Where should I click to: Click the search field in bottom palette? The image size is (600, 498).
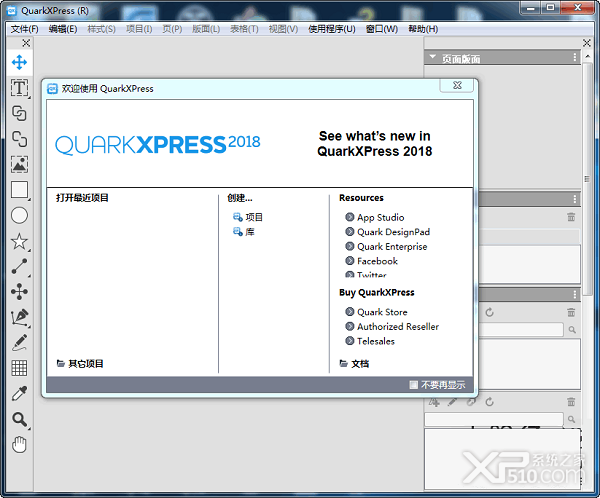pyautogui.click(x=494, y=419)
